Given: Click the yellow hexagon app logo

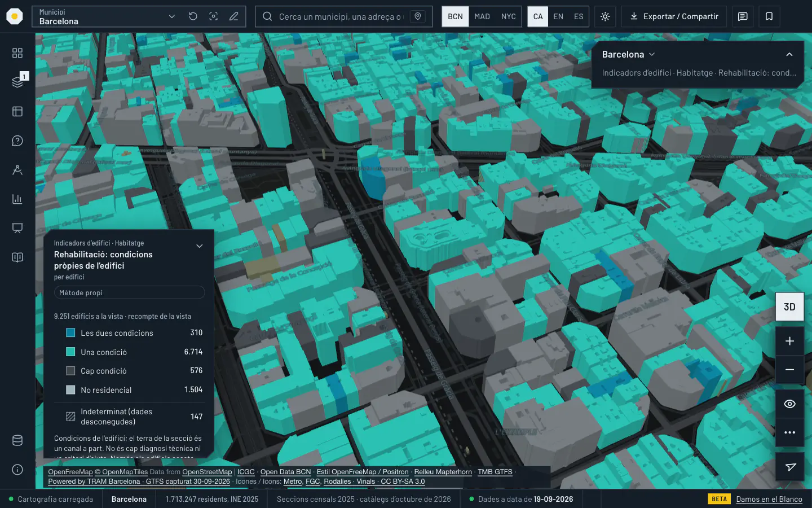Looking at the screenshot, I should click(x=15, y=16).
